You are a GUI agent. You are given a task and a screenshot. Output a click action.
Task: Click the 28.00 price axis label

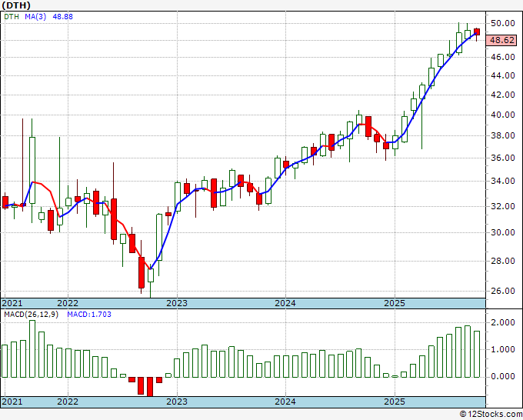[x=503, y=261]
